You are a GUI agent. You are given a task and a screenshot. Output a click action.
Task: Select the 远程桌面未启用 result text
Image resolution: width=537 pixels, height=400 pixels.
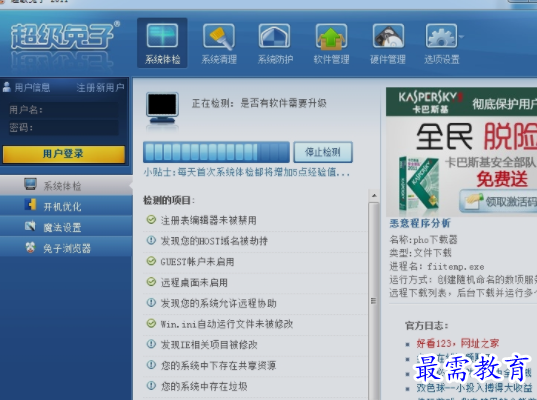194,283
